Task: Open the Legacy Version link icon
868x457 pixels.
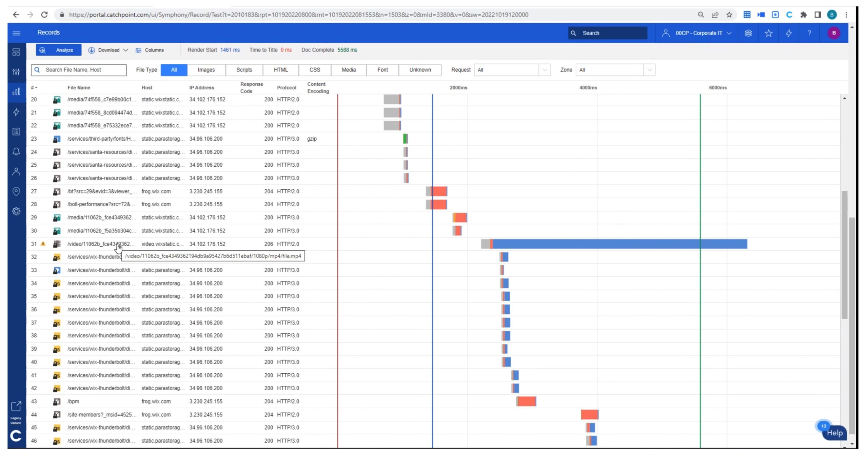Action: coord(16,406)
